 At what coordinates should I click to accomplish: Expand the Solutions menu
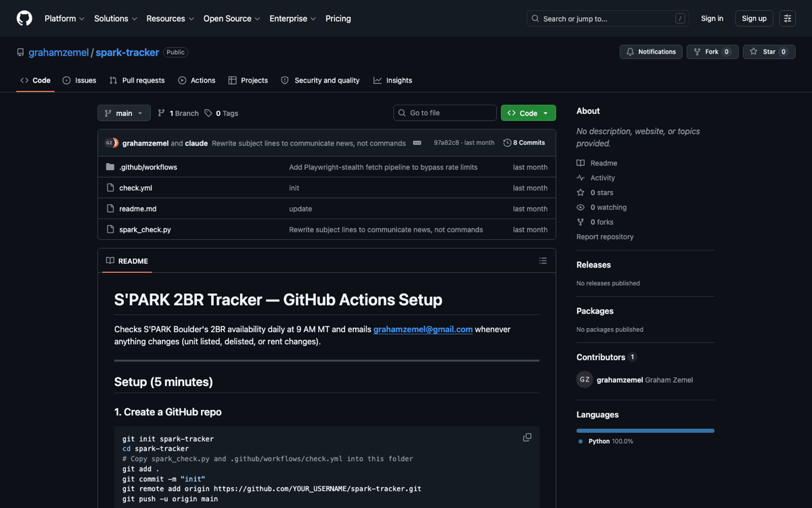click(x=116, y=18)
